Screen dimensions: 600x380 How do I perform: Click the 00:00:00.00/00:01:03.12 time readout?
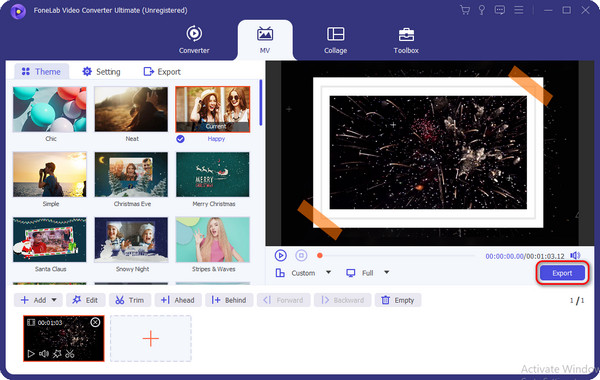[525, 256]
